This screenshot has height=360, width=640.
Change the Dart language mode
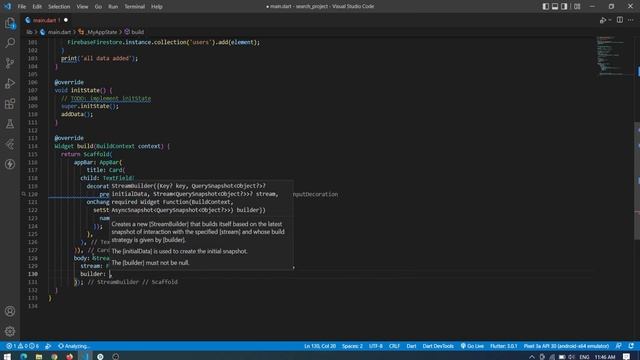click(x=411, y=346)
